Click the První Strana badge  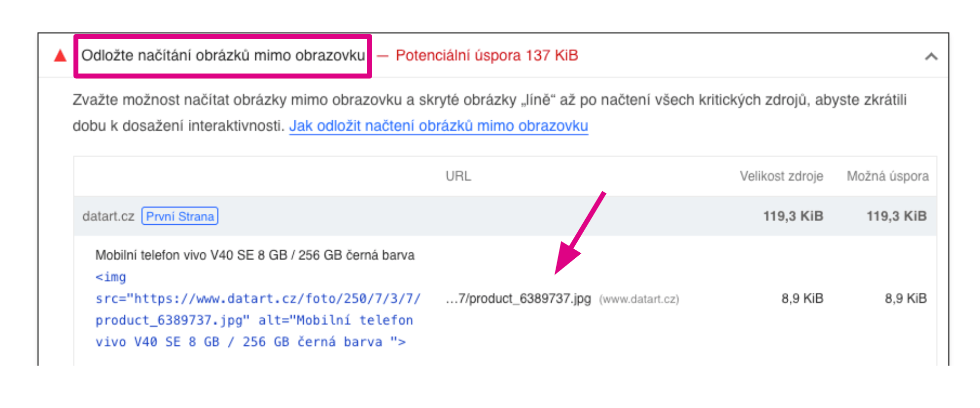click(x=180, y=216)
